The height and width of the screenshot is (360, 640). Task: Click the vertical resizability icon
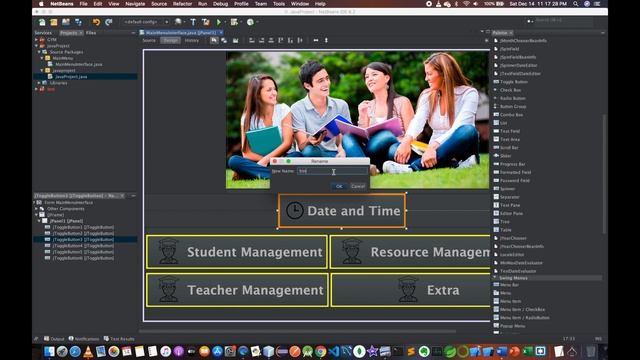(326, 40)
